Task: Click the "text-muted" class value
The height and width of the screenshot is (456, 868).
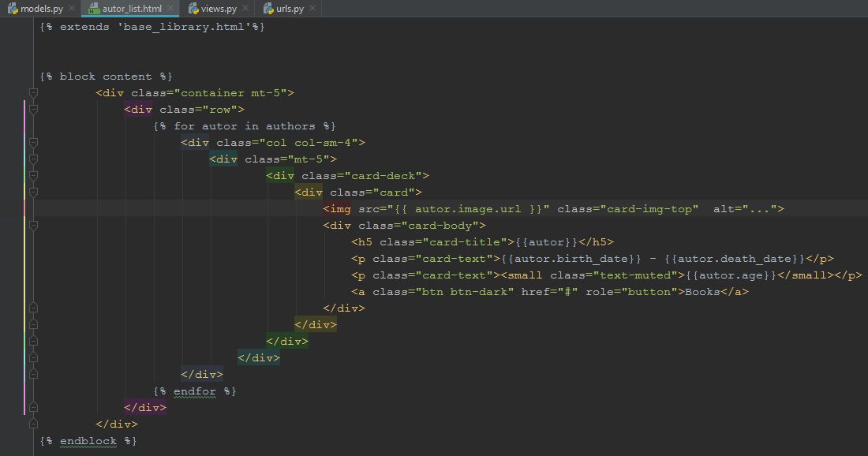Action: point(635,275)
